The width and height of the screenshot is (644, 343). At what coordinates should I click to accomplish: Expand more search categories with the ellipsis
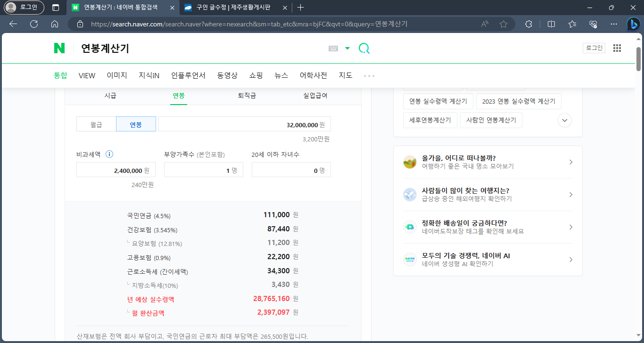pyautogui.click(x=369, y=76)
